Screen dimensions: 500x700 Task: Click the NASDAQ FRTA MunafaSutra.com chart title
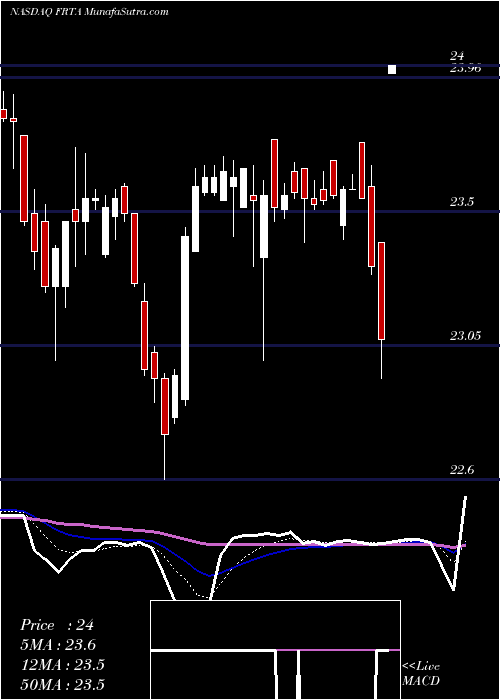click(x=89, y=12)
